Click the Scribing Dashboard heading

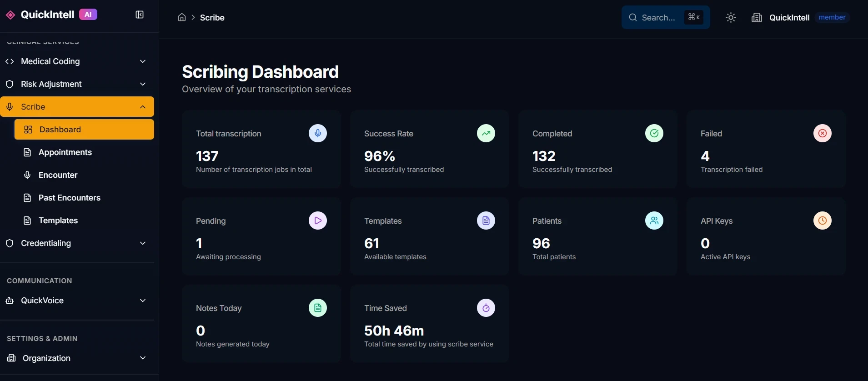[261, 72]
